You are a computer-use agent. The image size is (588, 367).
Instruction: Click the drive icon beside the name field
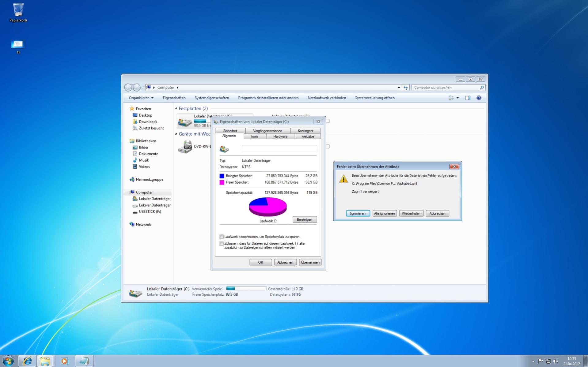[224, 149]
